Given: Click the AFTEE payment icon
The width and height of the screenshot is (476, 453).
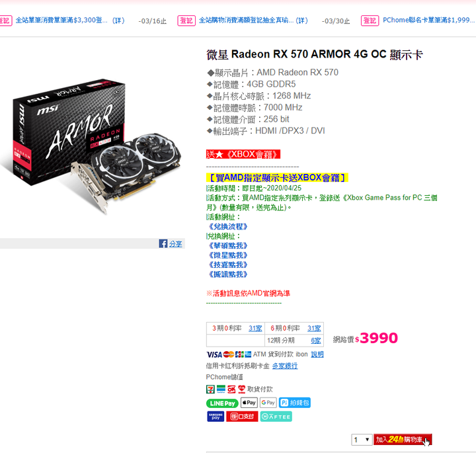Looking at the screenshot, I should [x=276, y=417].
